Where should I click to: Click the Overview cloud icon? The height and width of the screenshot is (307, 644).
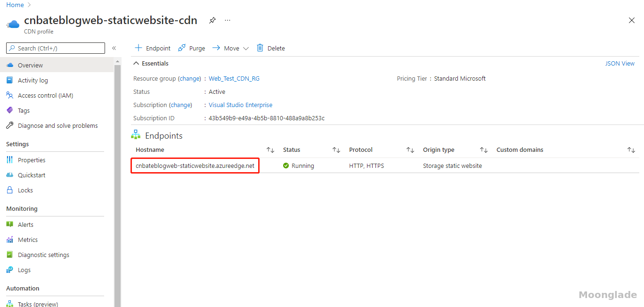point(10,65)
